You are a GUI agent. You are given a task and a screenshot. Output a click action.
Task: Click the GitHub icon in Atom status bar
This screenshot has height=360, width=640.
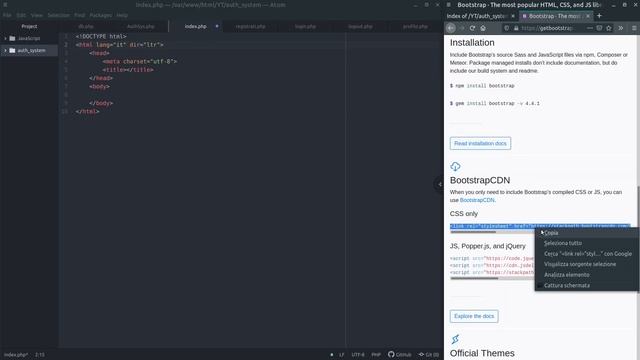pyautogui.click(x=391, y=354)
